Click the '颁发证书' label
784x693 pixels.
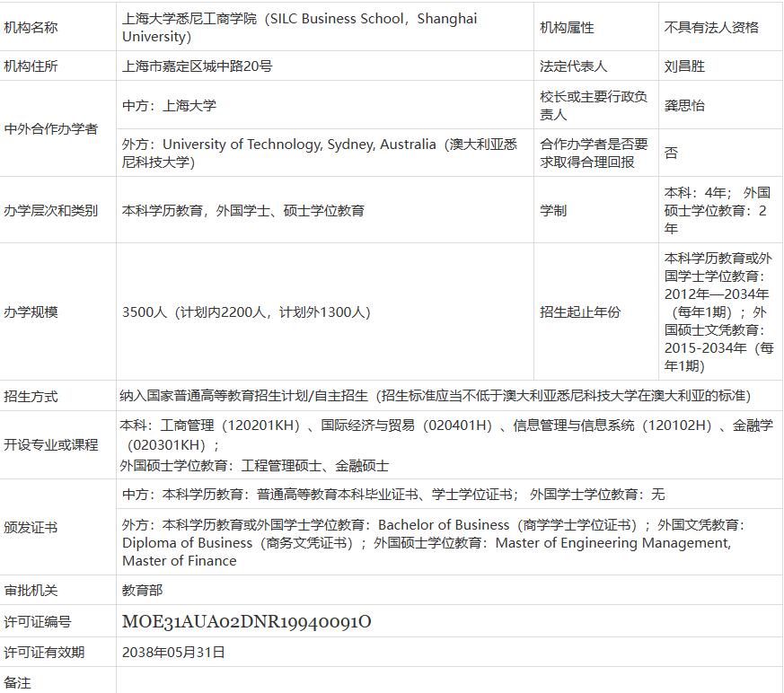coord(31,527)
